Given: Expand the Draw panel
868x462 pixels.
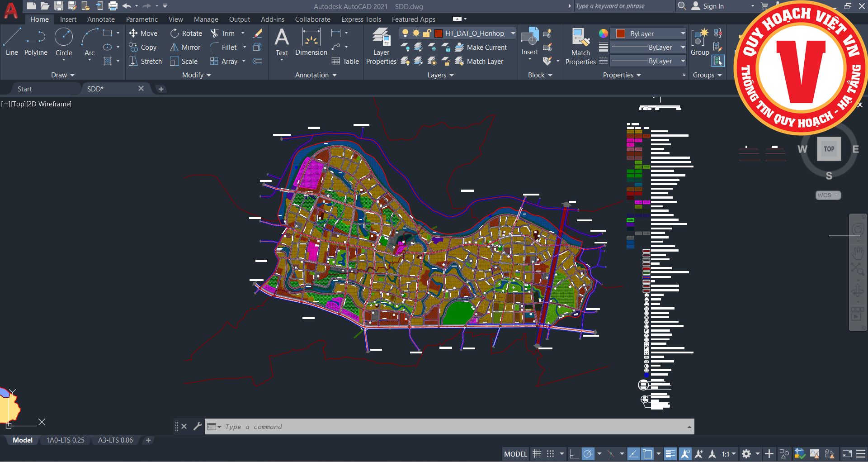Looking at the screenshot, I should coord(62,75).
